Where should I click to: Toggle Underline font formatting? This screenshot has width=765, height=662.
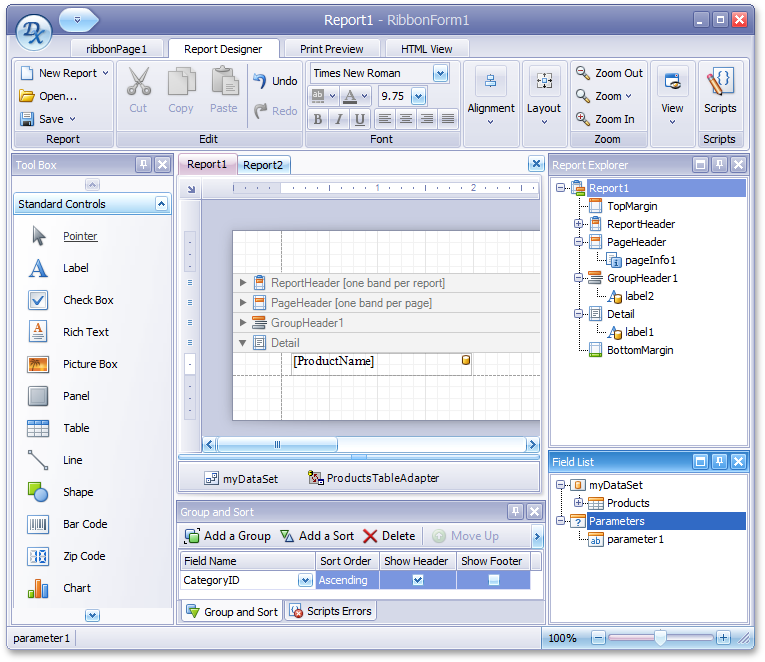(360, 119)
